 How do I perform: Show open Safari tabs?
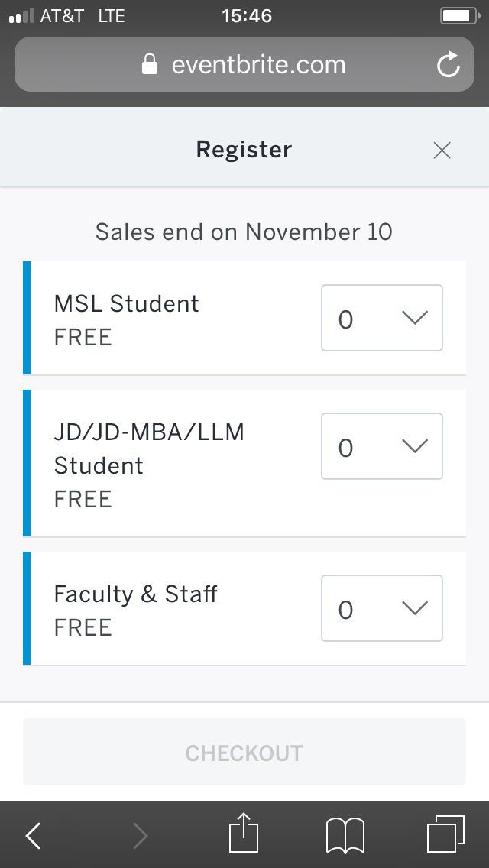pos(445,834)
